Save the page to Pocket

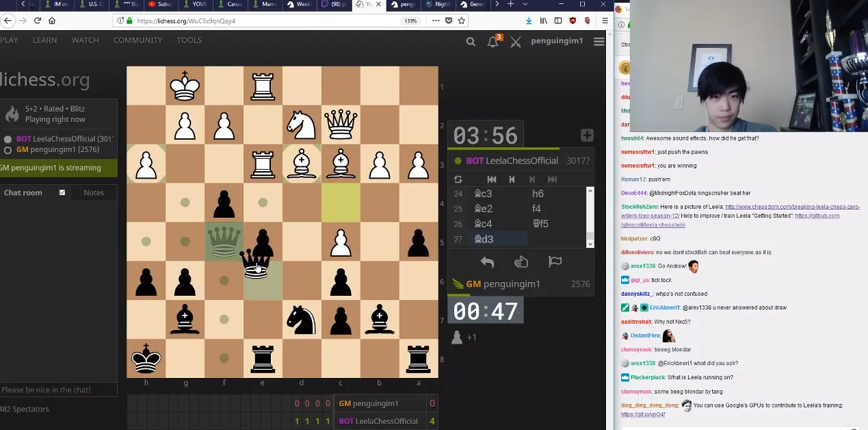pos(449,21)
